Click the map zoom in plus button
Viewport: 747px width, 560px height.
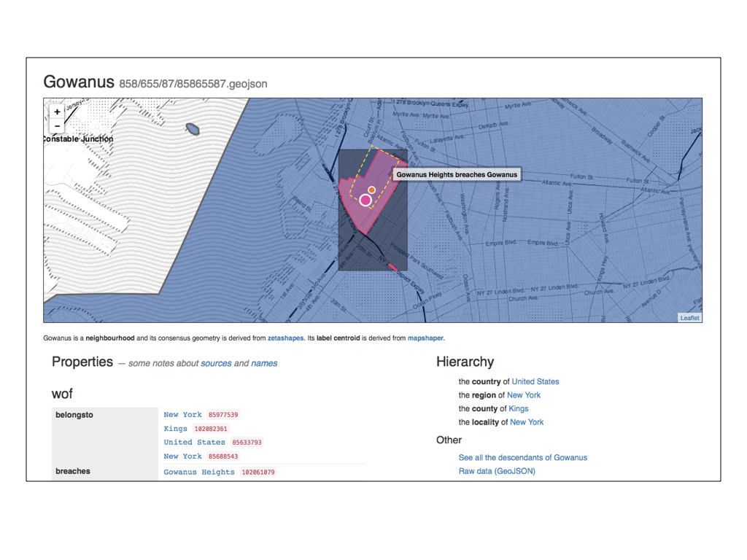[57, 112]
